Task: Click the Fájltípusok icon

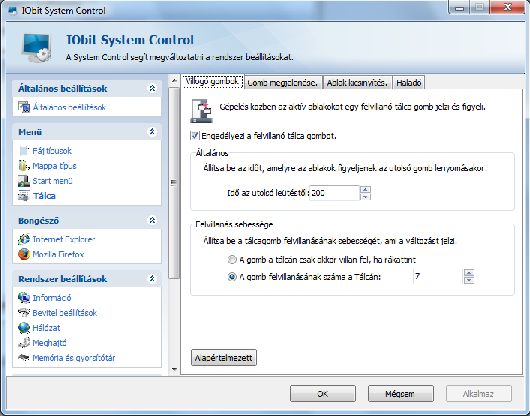Action: (x=24, y=151)
